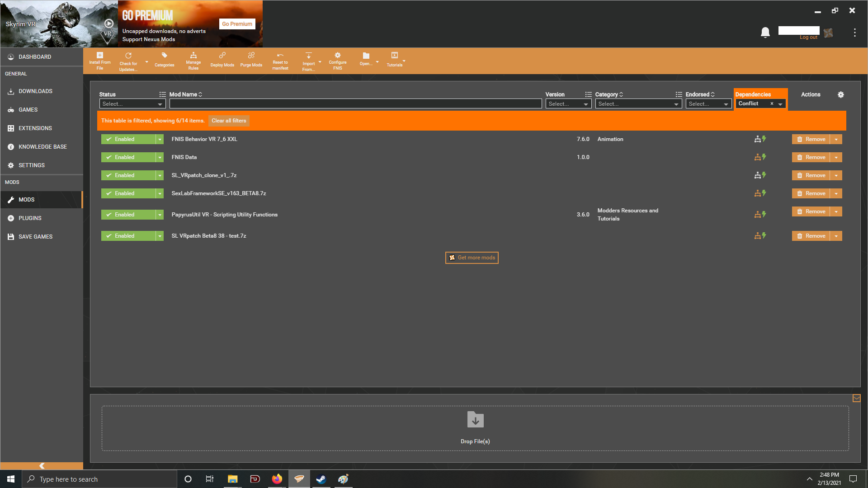Open Windows Start menu
Screen dimensions: 868x488
click(x=11, y=479)
